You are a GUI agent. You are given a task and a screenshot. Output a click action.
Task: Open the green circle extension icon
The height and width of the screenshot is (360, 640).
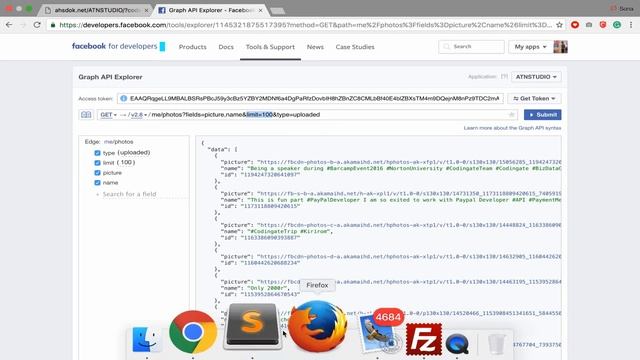[x=617, y=25]
